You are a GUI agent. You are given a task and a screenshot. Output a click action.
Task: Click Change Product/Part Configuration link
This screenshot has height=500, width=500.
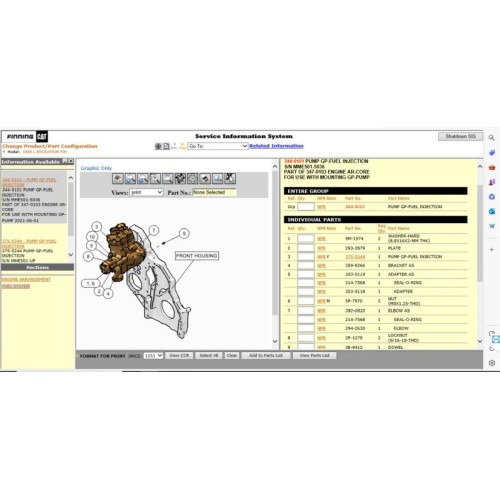tap(50, 146)
